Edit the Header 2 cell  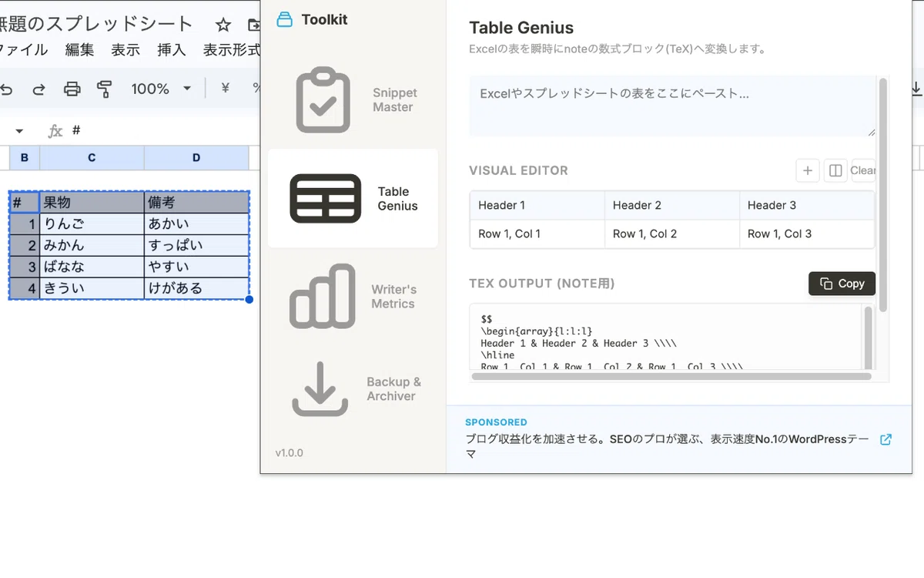point(672,205)
